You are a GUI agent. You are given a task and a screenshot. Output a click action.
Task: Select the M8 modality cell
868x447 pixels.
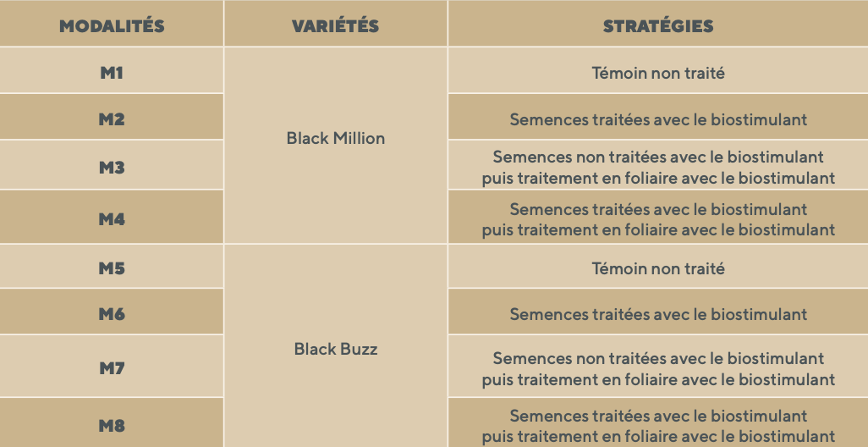pos(112,425)
